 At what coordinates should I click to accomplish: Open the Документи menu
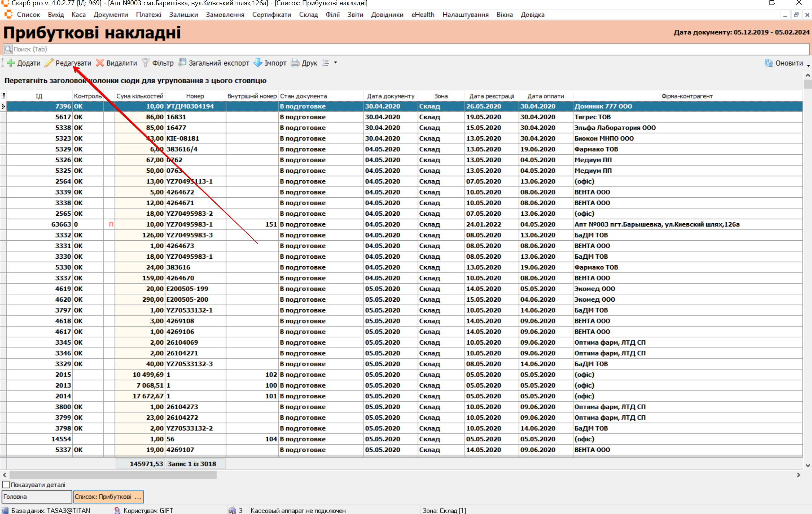(x=111, y=15)
